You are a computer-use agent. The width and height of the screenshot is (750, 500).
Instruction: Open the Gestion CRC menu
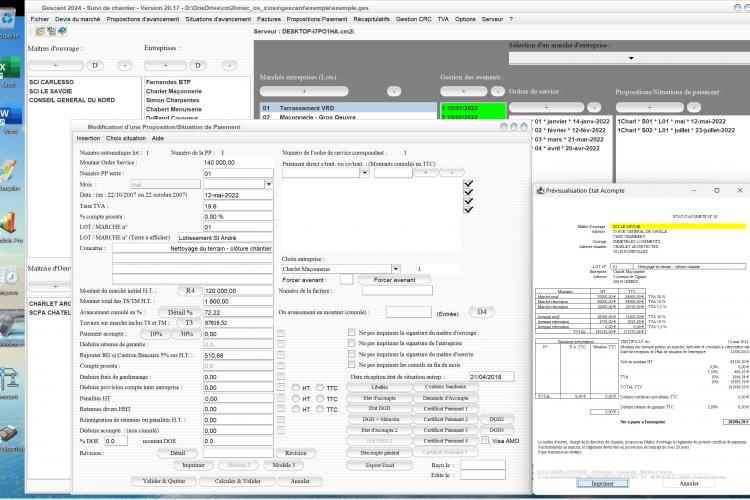[x=413, y=19]
